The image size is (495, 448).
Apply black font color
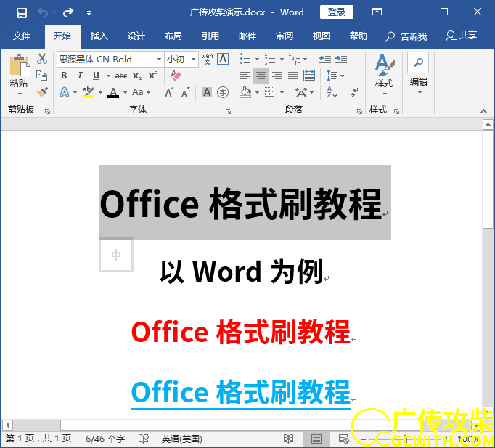click(x=113, y=92)
